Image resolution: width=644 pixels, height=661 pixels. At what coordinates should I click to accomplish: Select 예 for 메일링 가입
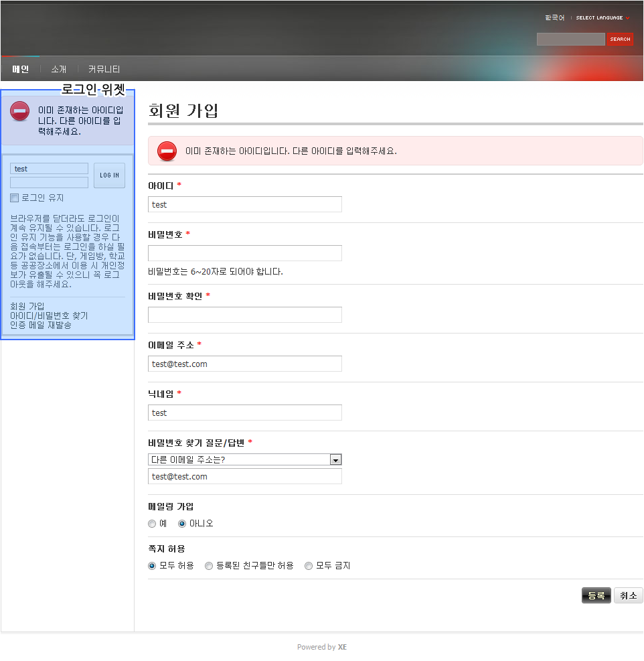tap(153, 524)
